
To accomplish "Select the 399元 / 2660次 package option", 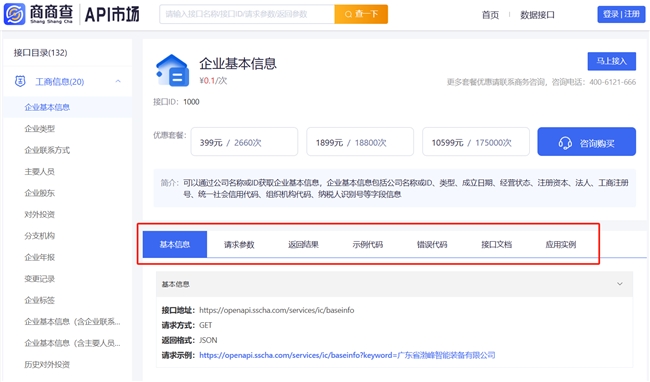I will (244, 142).
